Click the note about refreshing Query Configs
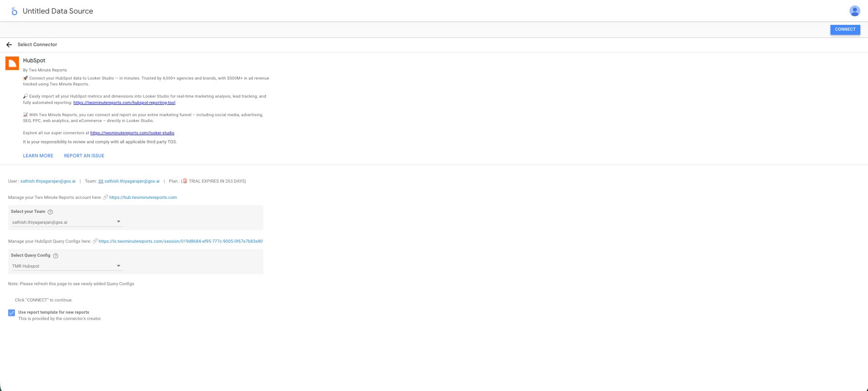 (x=71, y=284)
